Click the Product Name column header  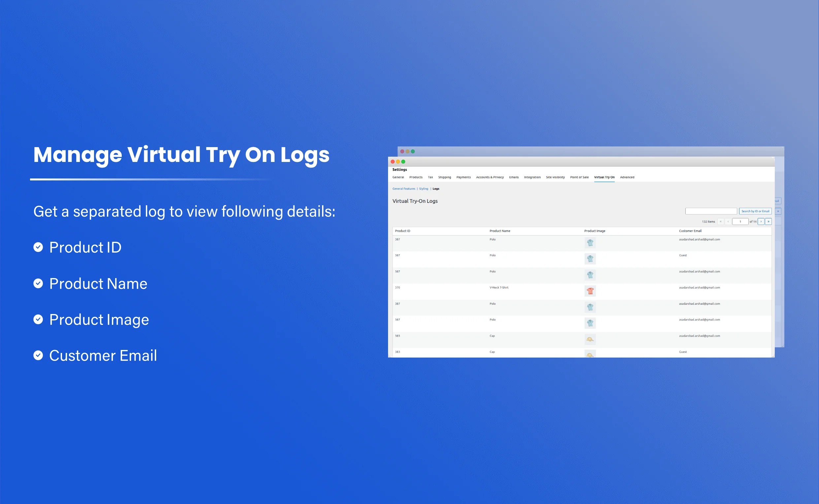pos(500,231)
